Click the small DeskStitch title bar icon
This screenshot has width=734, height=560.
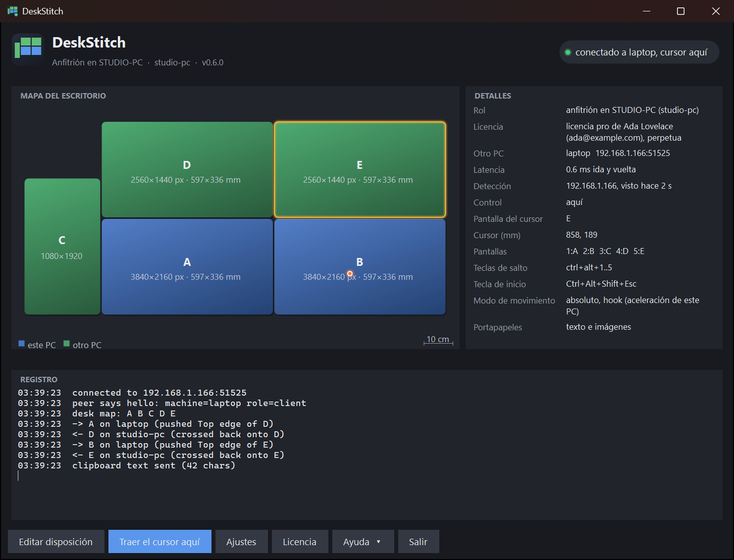click(12, 11)
